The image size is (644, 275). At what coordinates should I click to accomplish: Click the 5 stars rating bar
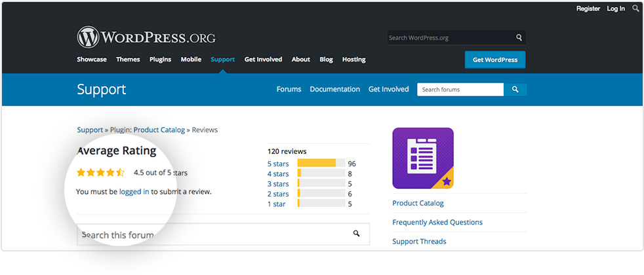(321, 163)
